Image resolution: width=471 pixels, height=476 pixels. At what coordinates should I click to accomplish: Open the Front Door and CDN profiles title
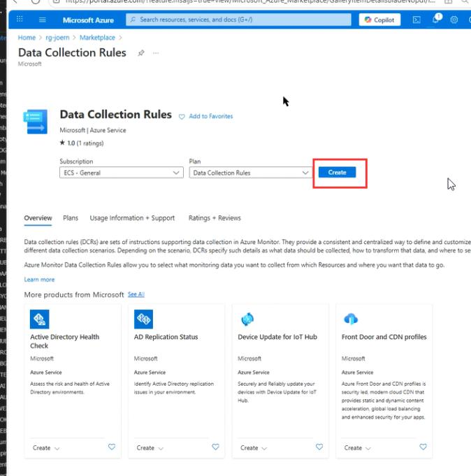coord(384,337)
